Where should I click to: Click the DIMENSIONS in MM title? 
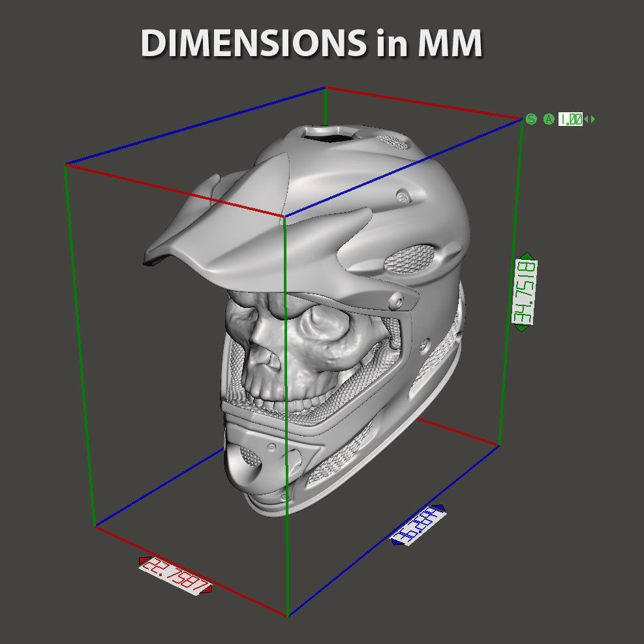(311, 42)
